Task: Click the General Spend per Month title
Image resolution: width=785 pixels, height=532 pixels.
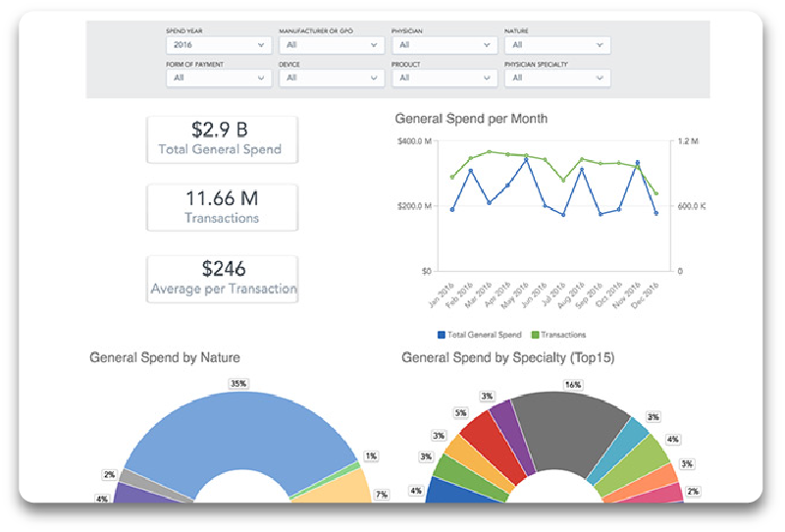Action: click(471, 119)
